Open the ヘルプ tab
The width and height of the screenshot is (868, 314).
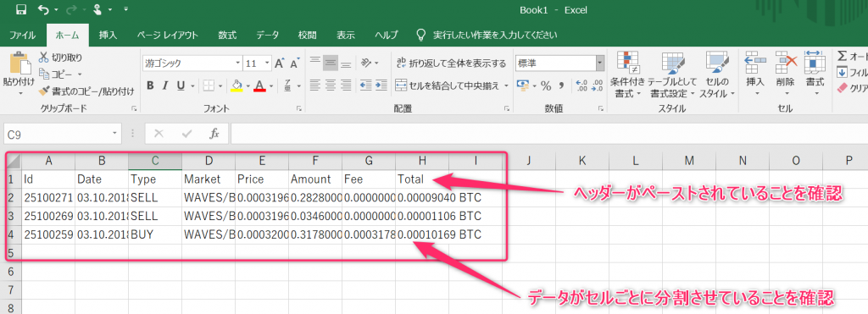click(x=386, y=35)
